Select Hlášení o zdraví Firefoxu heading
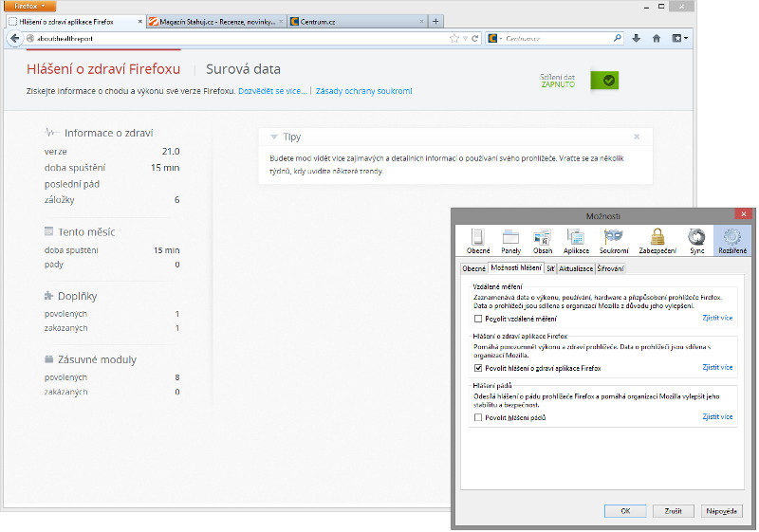 [x=103, y=69]
